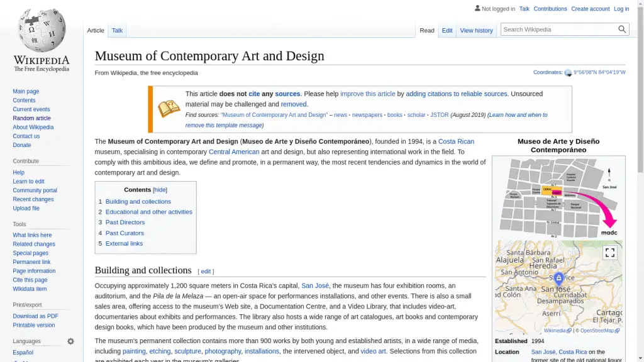
Task: Open Printable version link
Action: [34, 325]
